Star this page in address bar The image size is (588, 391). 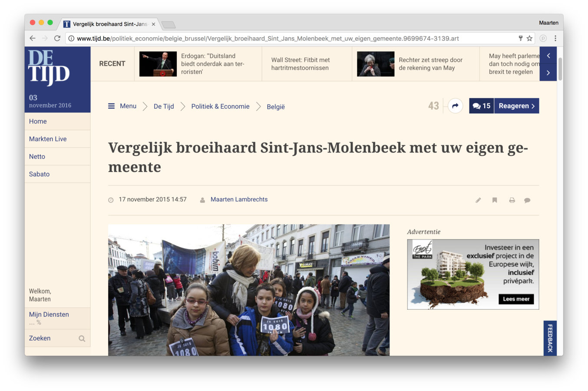[529, 38]
